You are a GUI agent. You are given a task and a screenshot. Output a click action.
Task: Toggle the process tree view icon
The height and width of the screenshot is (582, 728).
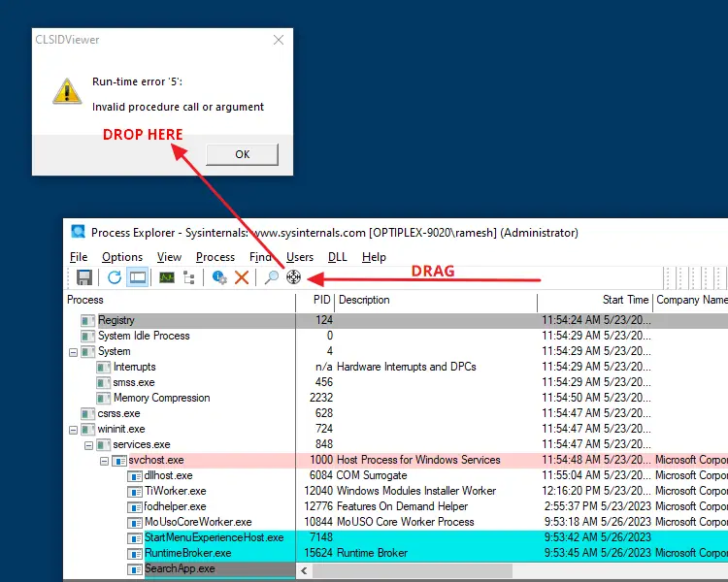pyautogui.click(x=189, y=277)
